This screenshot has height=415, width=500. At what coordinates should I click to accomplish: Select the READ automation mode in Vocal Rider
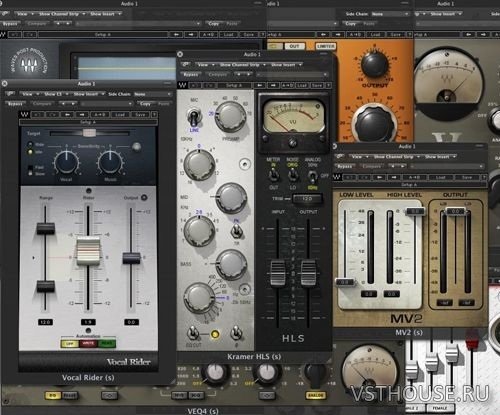(x=107, y=344)
